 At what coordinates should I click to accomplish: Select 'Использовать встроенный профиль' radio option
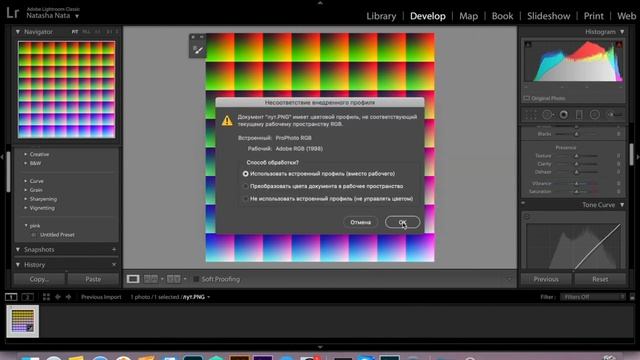tap(245, 174)
